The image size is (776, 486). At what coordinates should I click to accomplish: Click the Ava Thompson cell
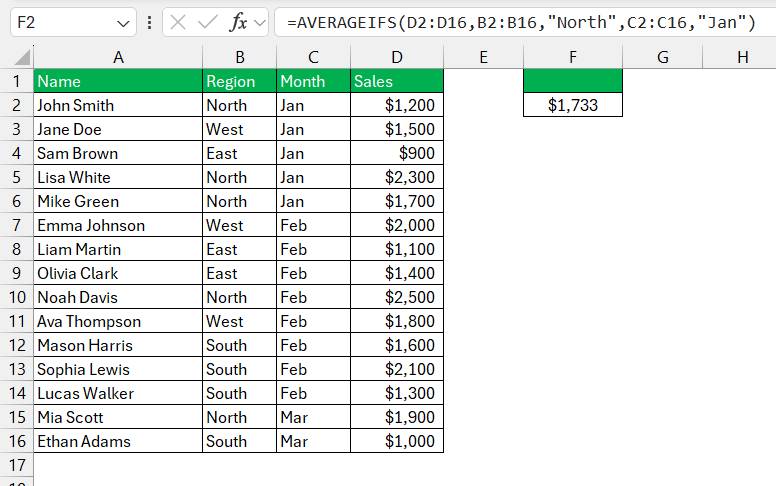click(x=118, y=321)
